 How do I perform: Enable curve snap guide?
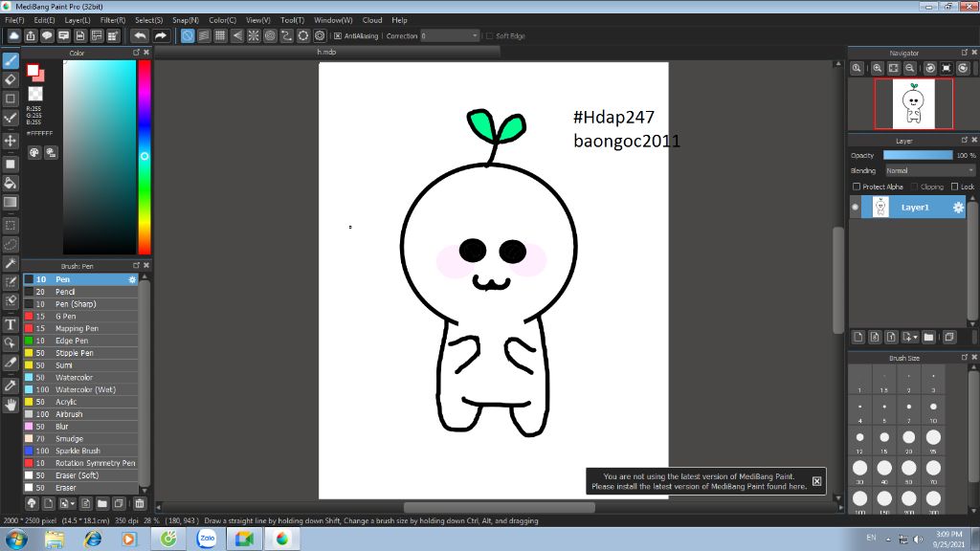pyautogui.click(x=286, y=36)
